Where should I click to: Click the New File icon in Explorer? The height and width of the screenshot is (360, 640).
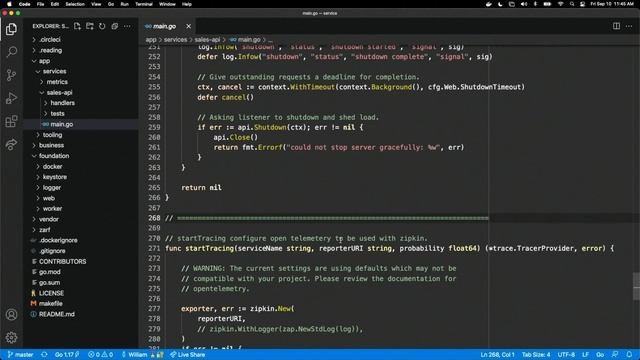pyautogui.click(x=77, y=26)
